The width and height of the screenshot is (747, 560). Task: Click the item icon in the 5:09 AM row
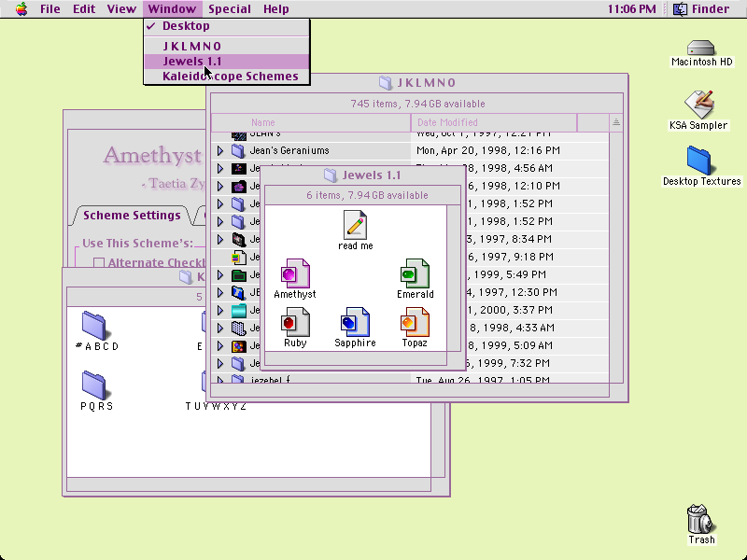pyautogui.click(x=239, y=345)
